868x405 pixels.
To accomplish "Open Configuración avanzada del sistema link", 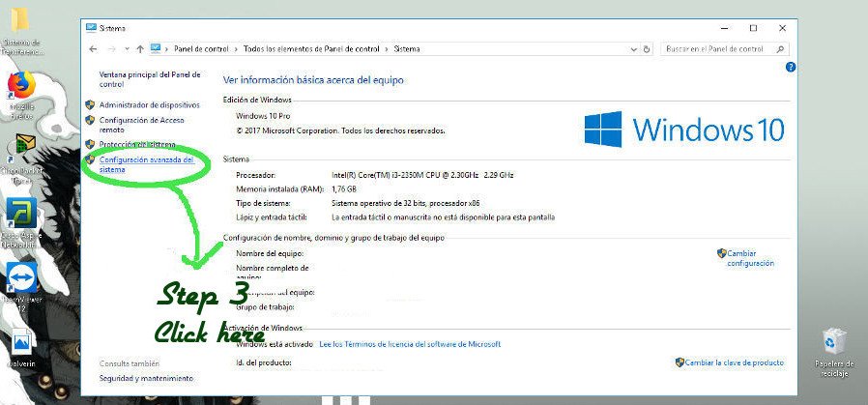I will 147,164.
